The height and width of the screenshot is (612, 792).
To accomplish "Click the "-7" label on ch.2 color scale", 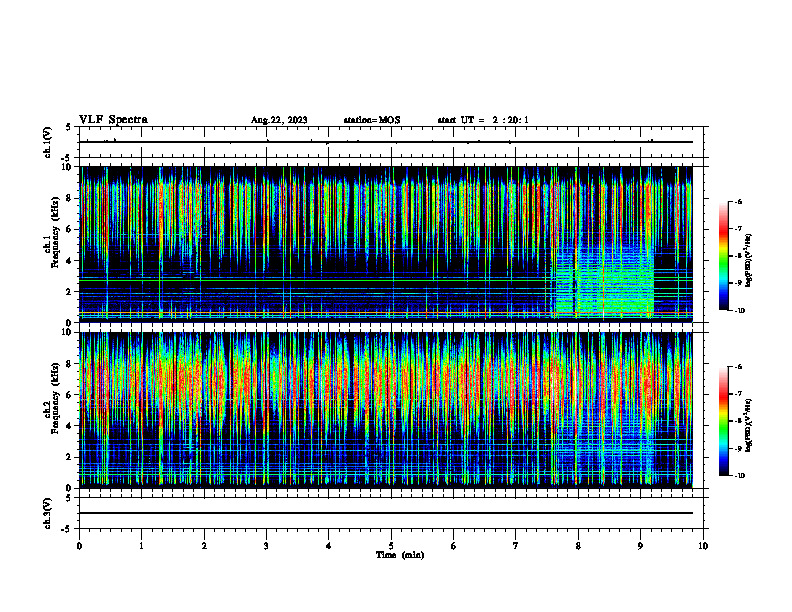I will coord(738,394).
